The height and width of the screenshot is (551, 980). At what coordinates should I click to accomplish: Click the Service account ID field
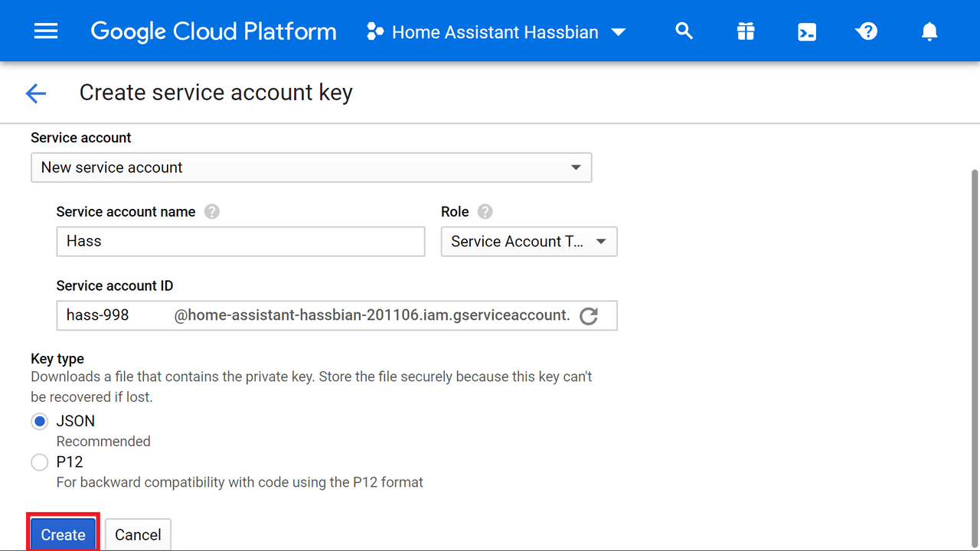pyautogui.click(x=337, y=315)
